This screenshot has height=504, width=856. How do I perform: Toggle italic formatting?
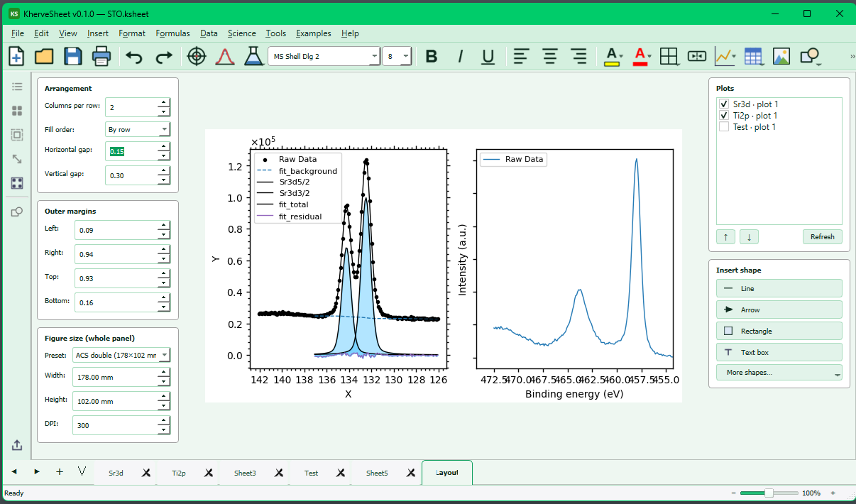(460, 57)
